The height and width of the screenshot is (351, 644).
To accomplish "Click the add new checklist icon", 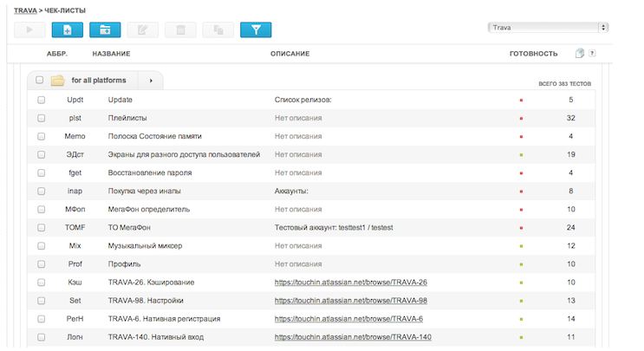I will 68,30.
